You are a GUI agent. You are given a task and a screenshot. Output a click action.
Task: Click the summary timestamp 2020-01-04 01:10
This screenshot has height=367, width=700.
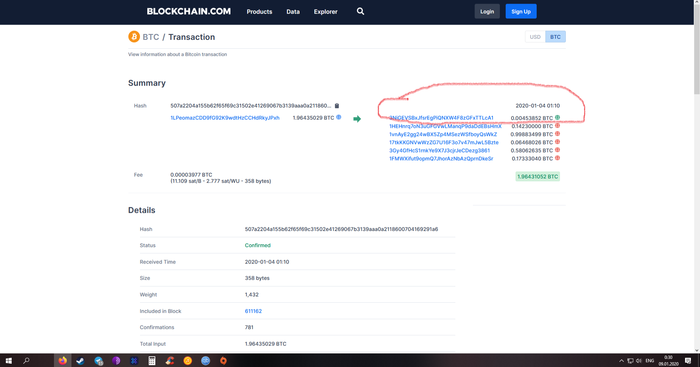[538, 106]
